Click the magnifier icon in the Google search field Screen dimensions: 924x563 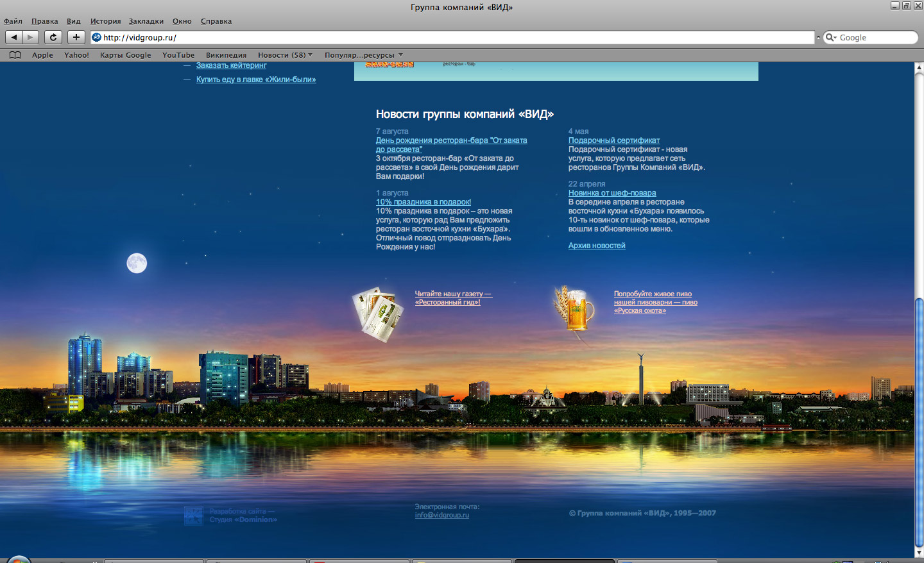point(831,37)
